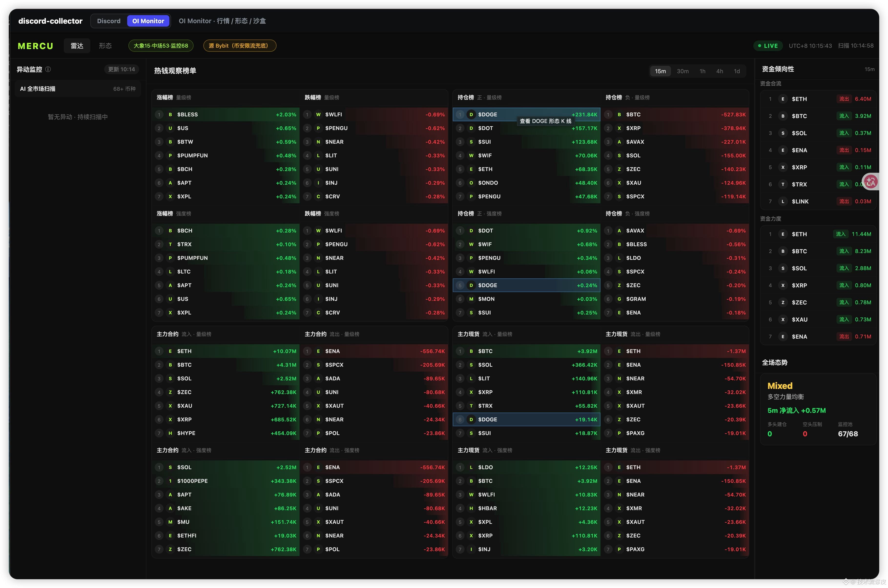The height and width of the screenshot is (588, 888).
Task: Click the L badge of $LINK in 资金合流
Action: (x=783, y=201)
